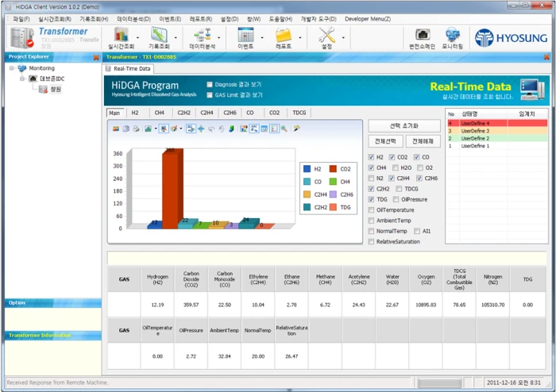This screenshot has height=392, width=556.
Task: Toggle the ABC point labels icon
Action: pos(254,129)
